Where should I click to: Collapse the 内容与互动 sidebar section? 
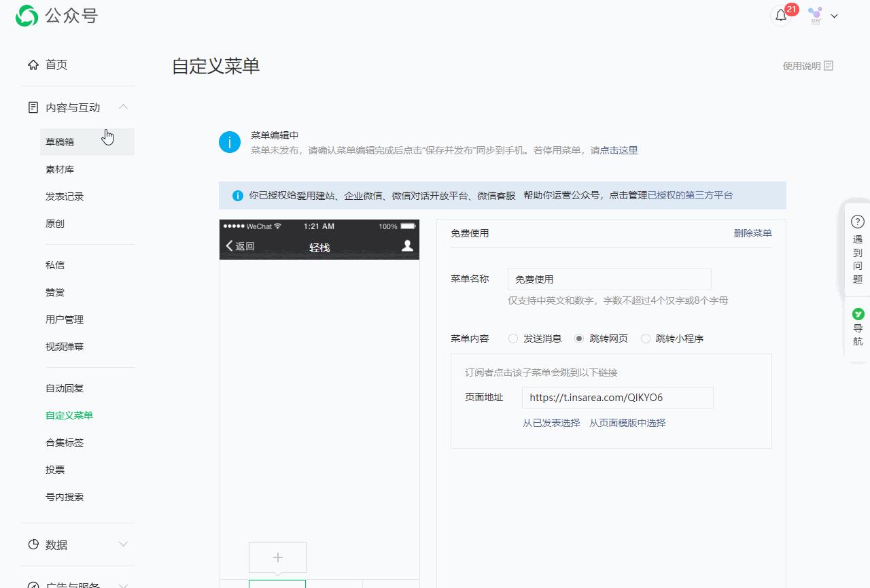coord(123,107)
